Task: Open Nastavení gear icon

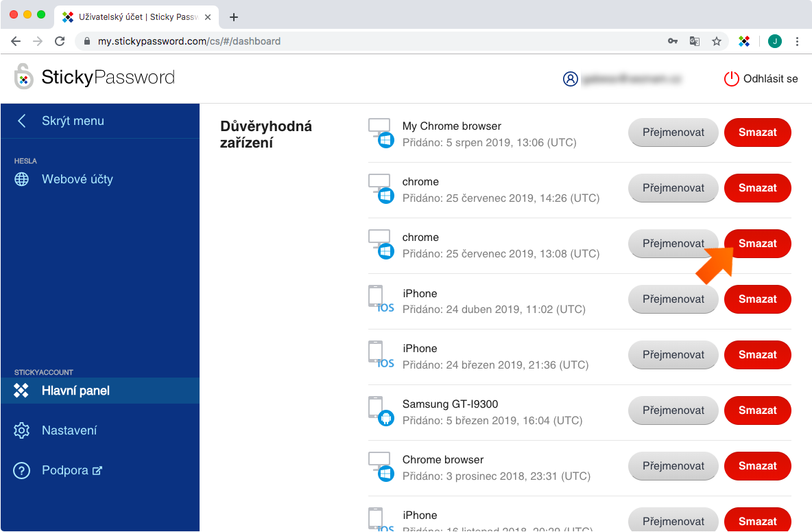Action: click(21, 430)
